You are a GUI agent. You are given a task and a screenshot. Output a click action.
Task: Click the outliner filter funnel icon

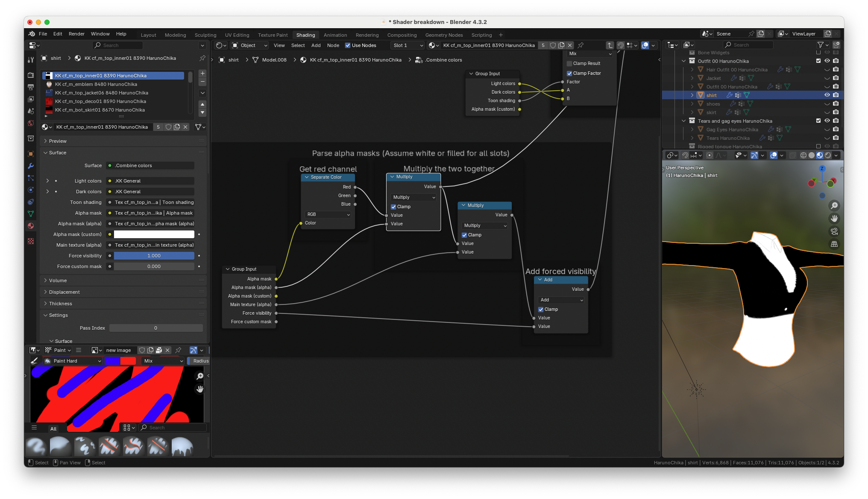(x=820, y=45)
